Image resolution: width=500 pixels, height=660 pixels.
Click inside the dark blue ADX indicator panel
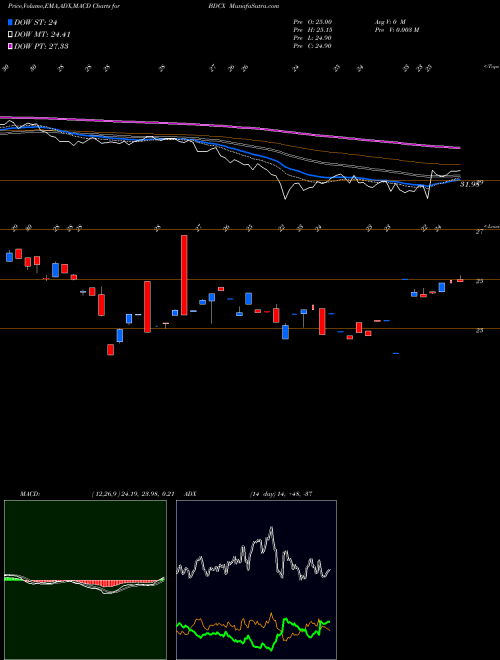pyautogui.click(x=256, y=580)
